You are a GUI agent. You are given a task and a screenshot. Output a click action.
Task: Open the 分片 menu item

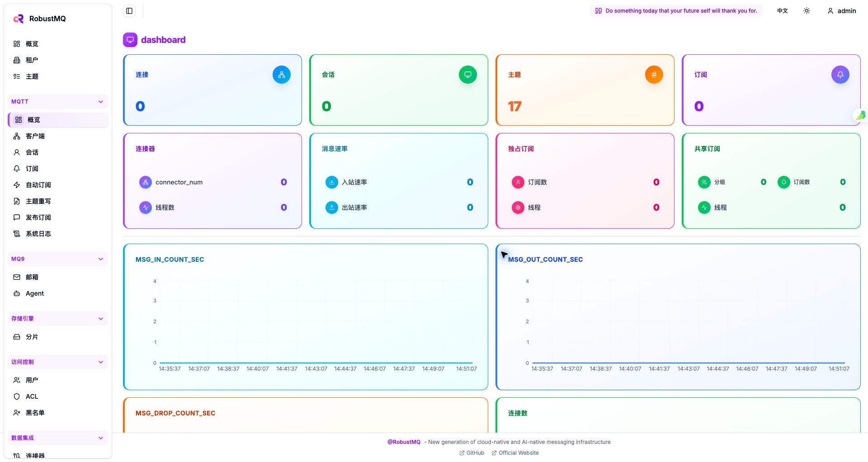point(57,337)
